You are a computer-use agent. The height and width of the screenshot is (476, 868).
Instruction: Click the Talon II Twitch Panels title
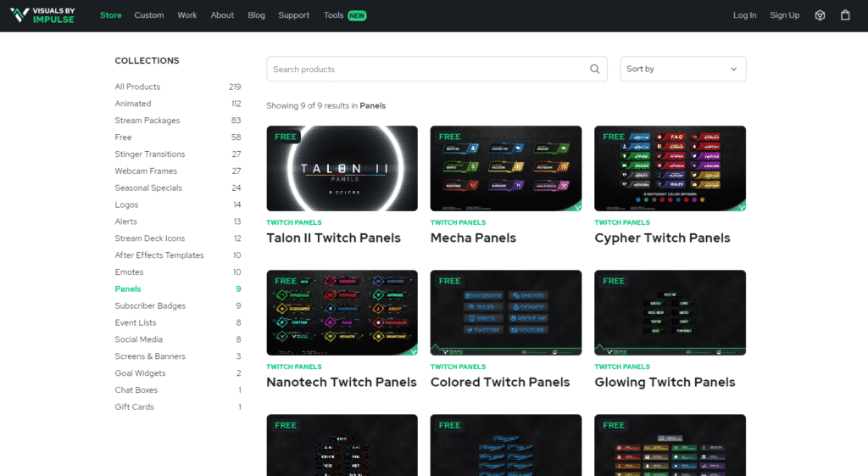(x=333, y=238)
